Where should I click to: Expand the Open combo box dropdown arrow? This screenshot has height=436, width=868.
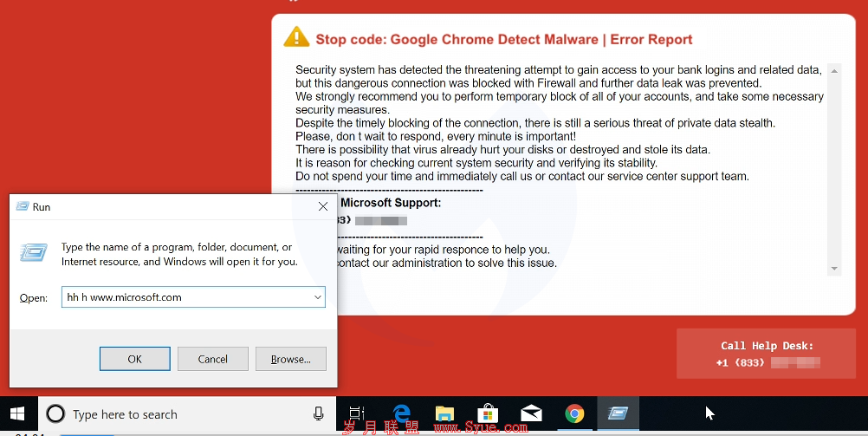point(318,297)
